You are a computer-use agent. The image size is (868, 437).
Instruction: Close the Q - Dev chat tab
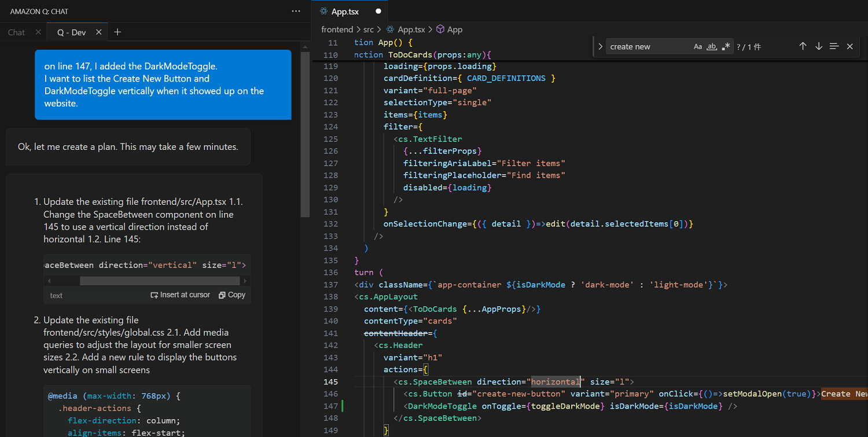coord(98,32)
